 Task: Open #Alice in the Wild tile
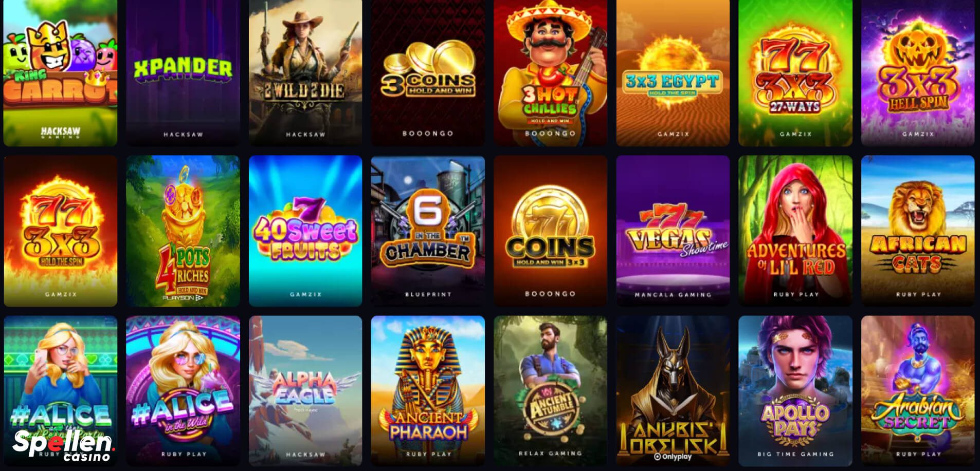183,391
